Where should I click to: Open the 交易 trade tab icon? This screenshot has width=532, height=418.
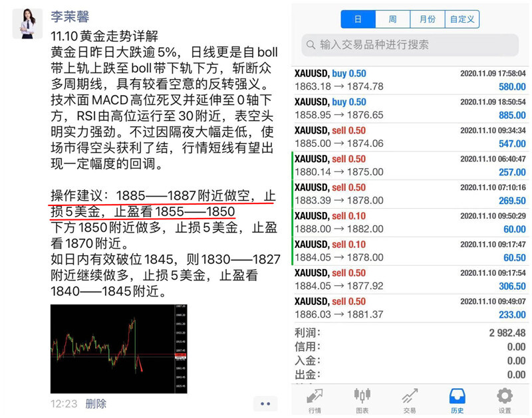tap(410, 401)
